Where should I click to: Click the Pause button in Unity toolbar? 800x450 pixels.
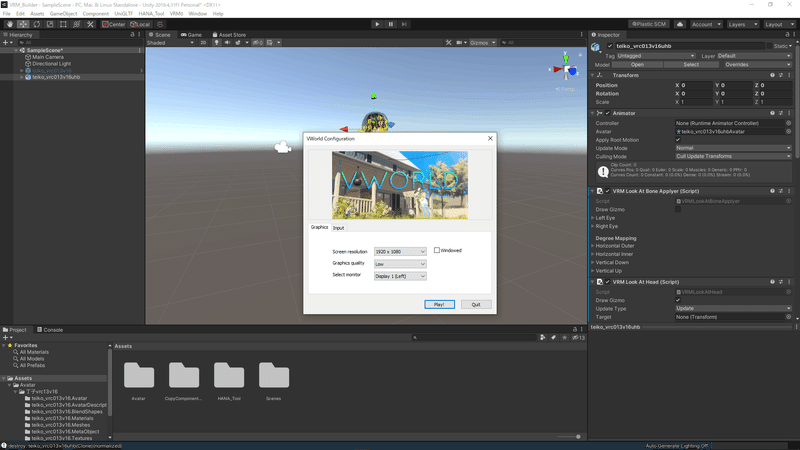pos(391,24)
